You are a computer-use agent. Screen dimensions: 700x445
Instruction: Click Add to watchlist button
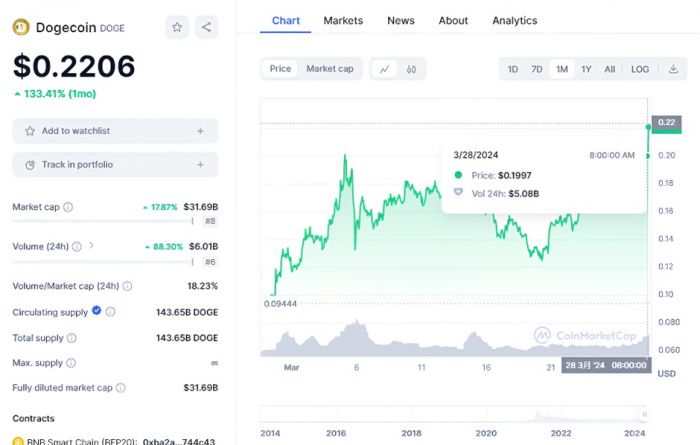tap(115, 131)
